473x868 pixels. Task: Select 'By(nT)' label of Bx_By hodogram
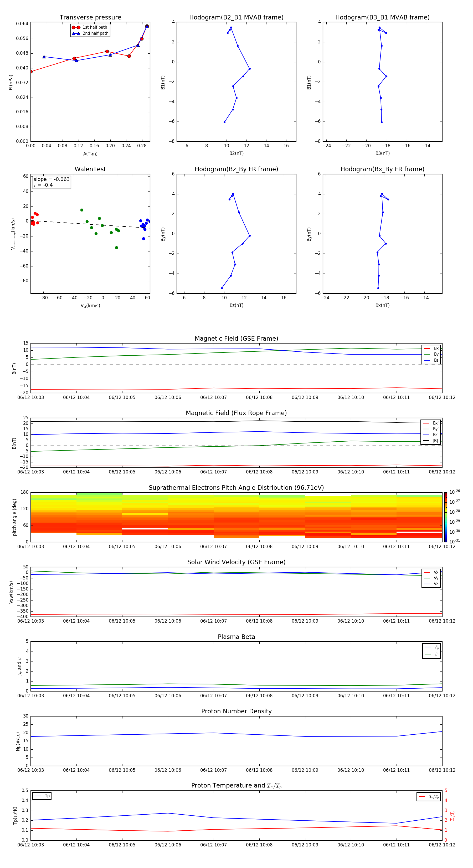[309, 234]
